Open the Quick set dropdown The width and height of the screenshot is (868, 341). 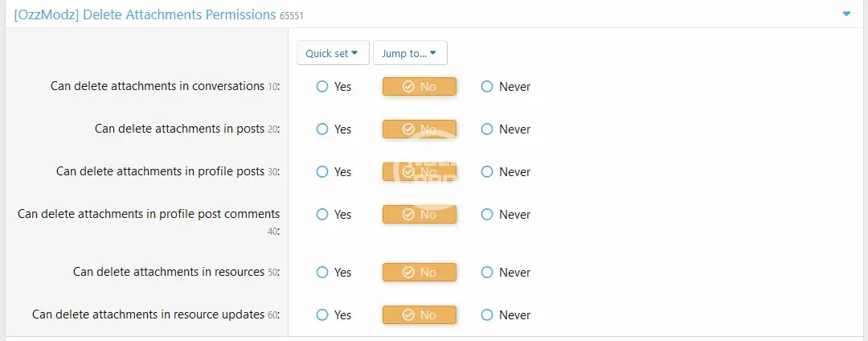coord(333,53)
